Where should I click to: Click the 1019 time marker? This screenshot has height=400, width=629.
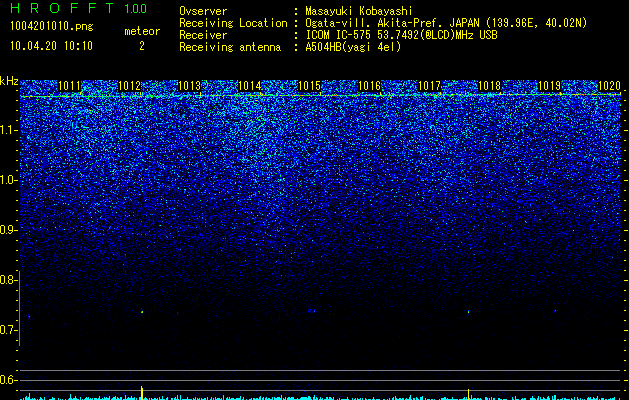tap(550, 86)
